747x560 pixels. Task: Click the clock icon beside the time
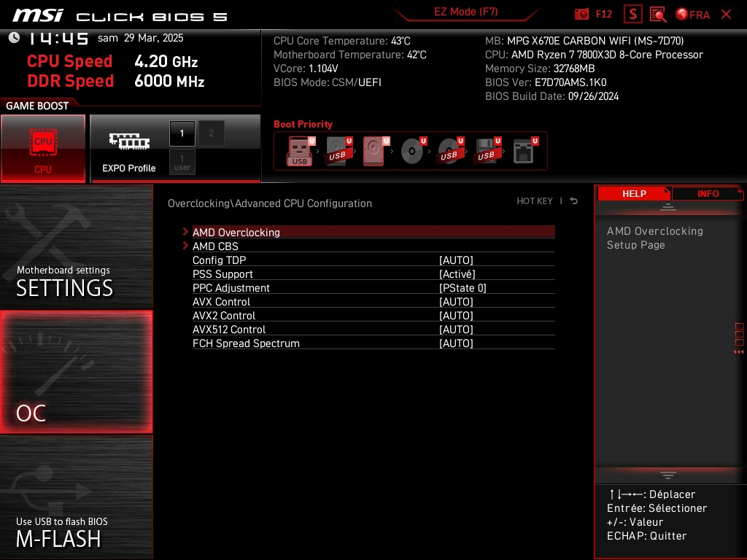[15, 38]
